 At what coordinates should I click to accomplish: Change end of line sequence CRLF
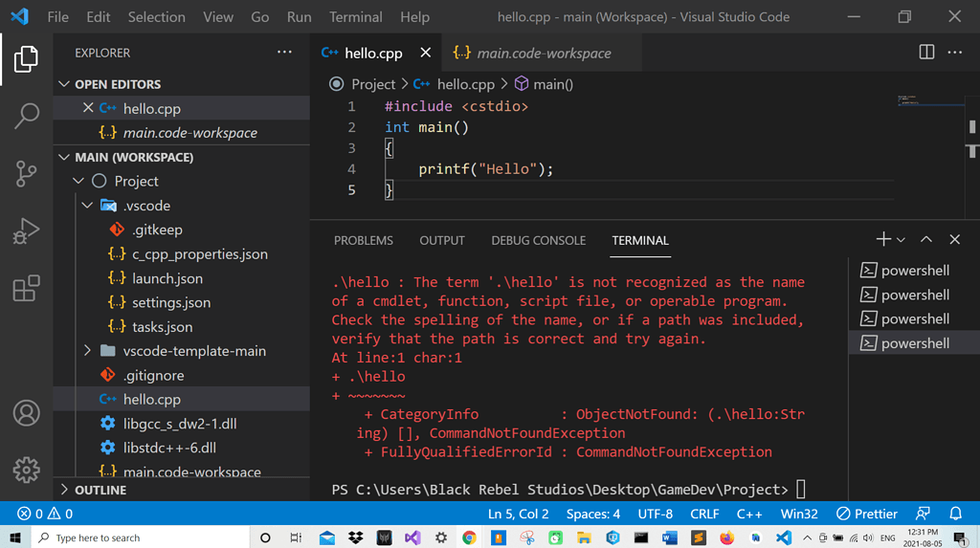(x=704, y=514)
